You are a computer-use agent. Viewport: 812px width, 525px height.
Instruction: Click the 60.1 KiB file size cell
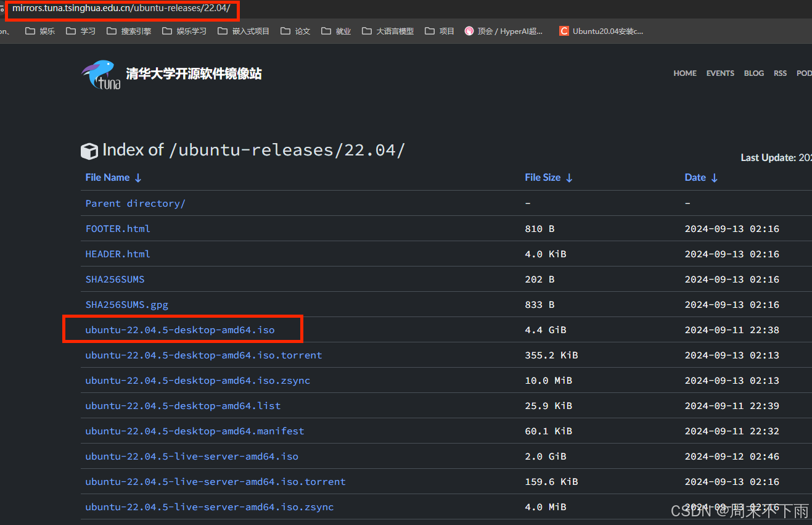[x=548, y=431]
